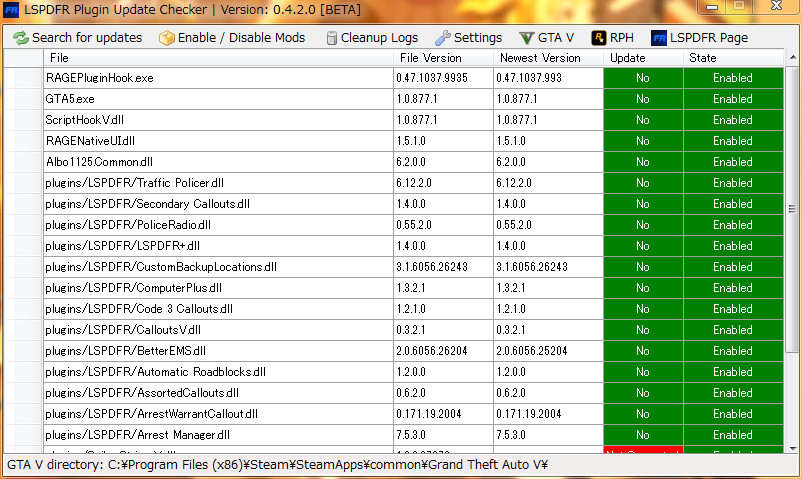This screenshot has width=802, height=479.
Task: Select PoliceRadio.dll plugin row
Action: pos(393,225)
